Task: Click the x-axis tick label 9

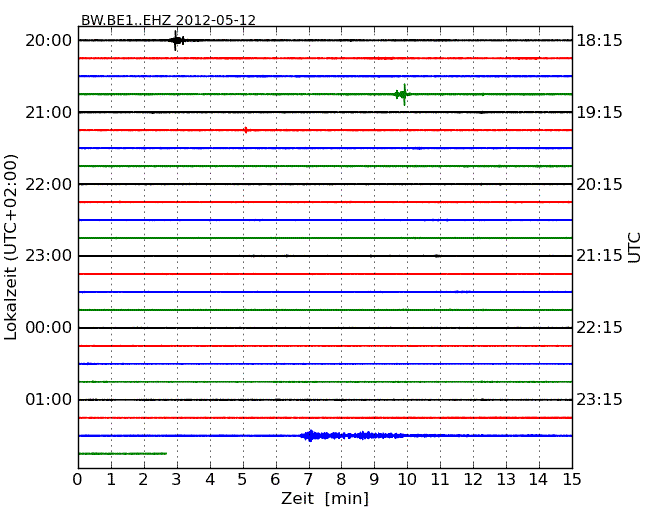Action: coord(374,479)
